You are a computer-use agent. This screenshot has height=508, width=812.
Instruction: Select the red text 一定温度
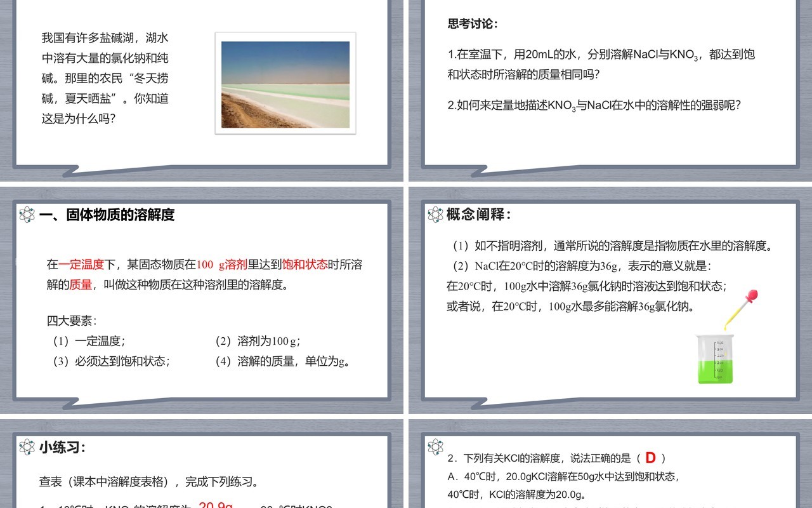pyautogui.click(x=81, y=264)
